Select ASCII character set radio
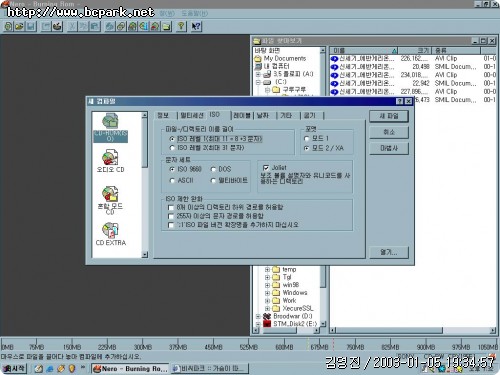The image size is (500, 375). pyautogui.click(x=172, y=181)
